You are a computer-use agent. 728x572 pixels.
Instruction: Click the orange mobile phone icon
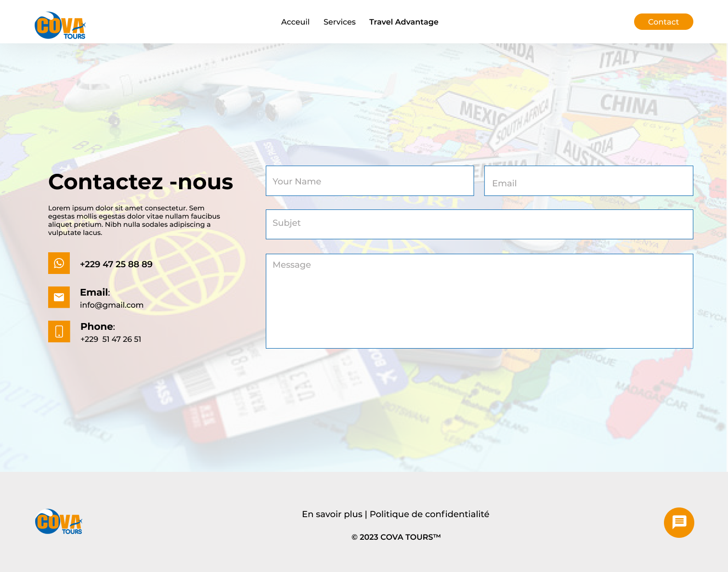point(59,331)
